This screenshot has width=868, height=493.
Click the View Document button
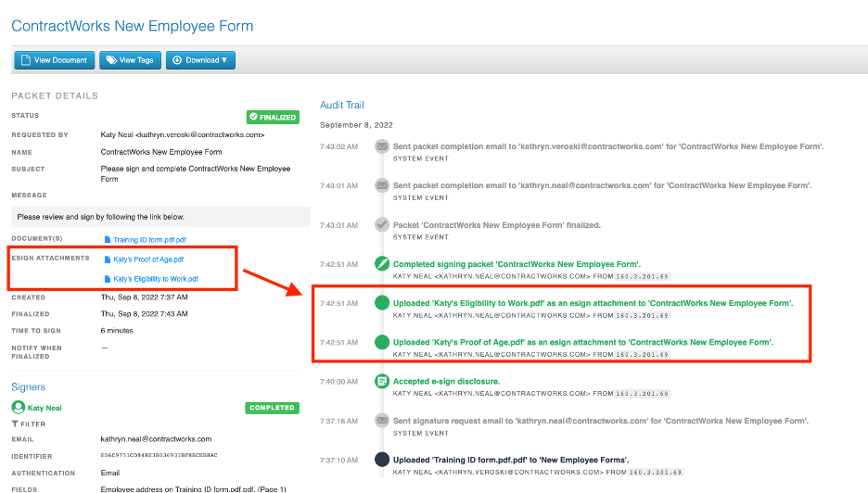pyautogui.click(x=54, y=60)
